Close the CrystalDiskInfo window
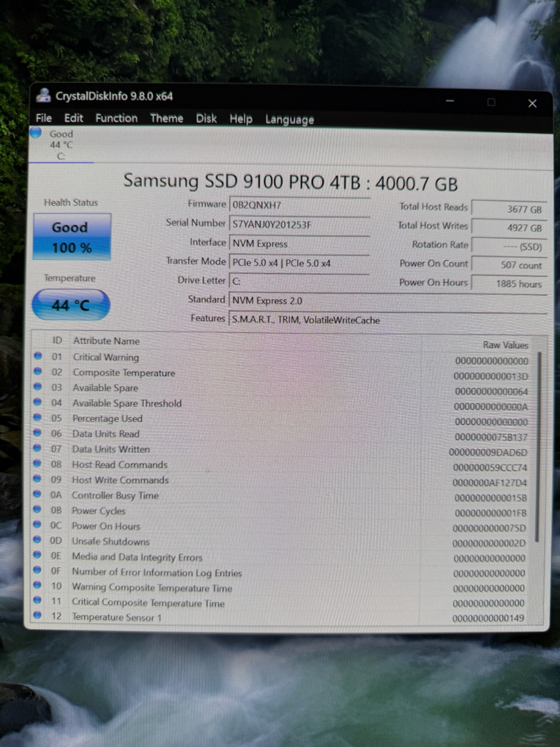 [x=532, y=103]
